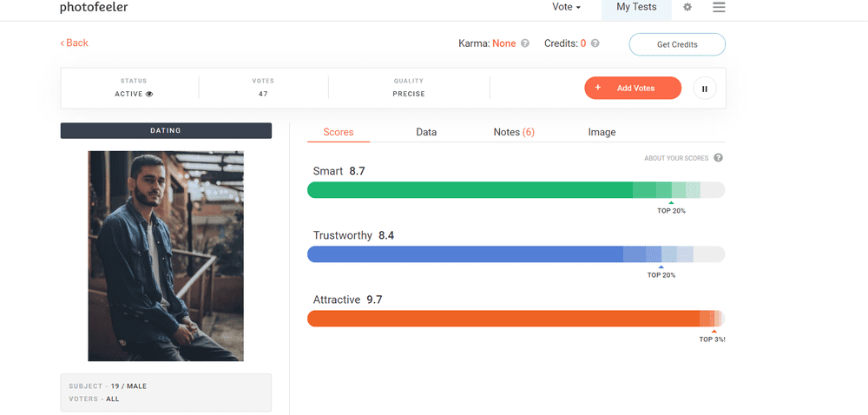Click the Add Votes button
Viewport: 868px width, 415px height.
pyautogui.click(x=633, y=88)
